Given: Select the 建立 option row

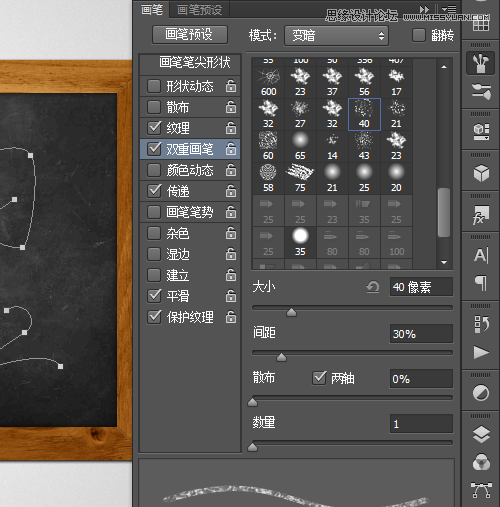Looking at the screenshot, I should tap(190, 275).
